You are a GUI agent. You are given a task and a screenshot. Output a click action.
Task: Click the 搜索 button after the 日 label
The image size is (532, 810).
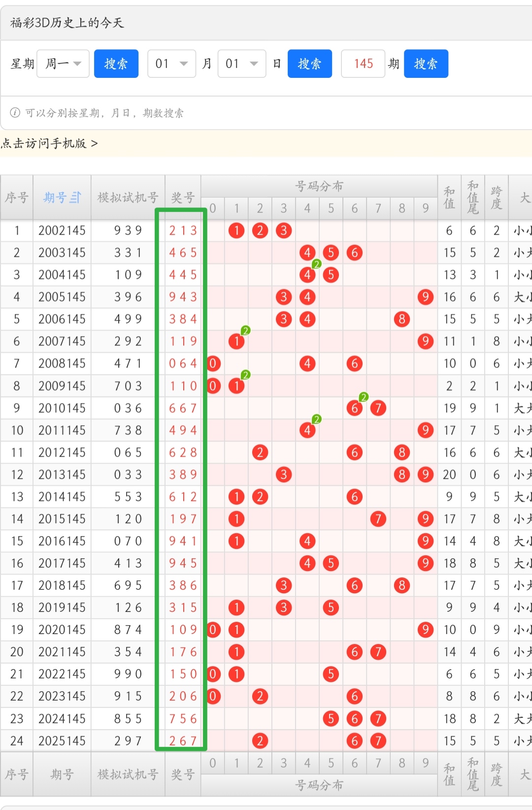pyautogui.click(x=310, y=64)
